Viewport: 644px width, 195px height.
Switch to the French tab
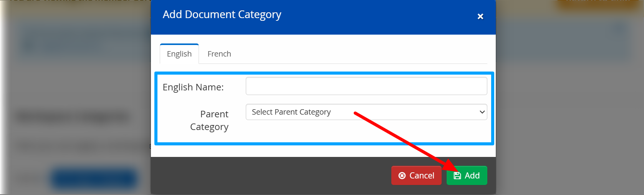pyautogui.click(x=219, y=54)
